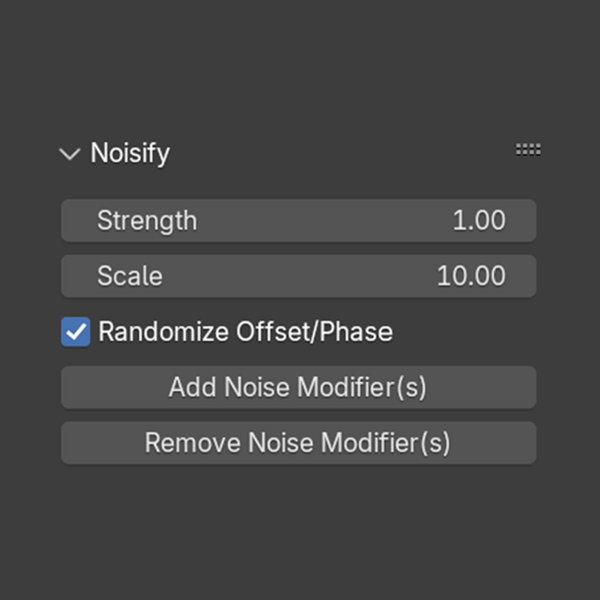Click the middle of the Strength field

click(x=300, y=221)
